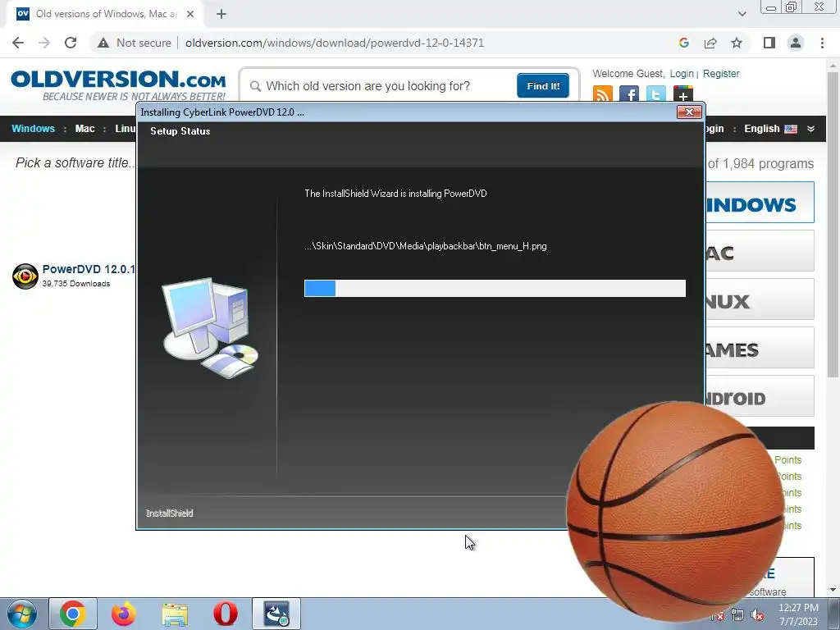Viewport: 840px width, 630px height.
Task: Reload the oldversion.com page
Action: (x=71, y=43)
